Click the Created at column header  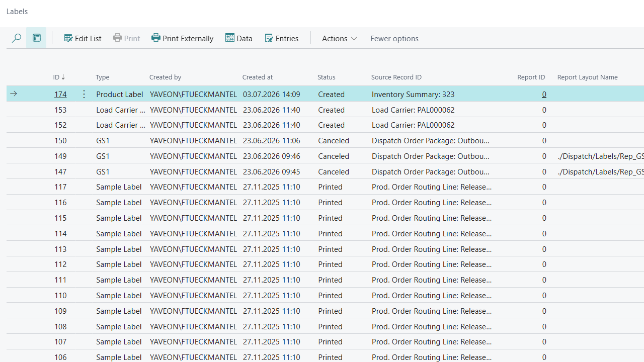click(258, 77)
